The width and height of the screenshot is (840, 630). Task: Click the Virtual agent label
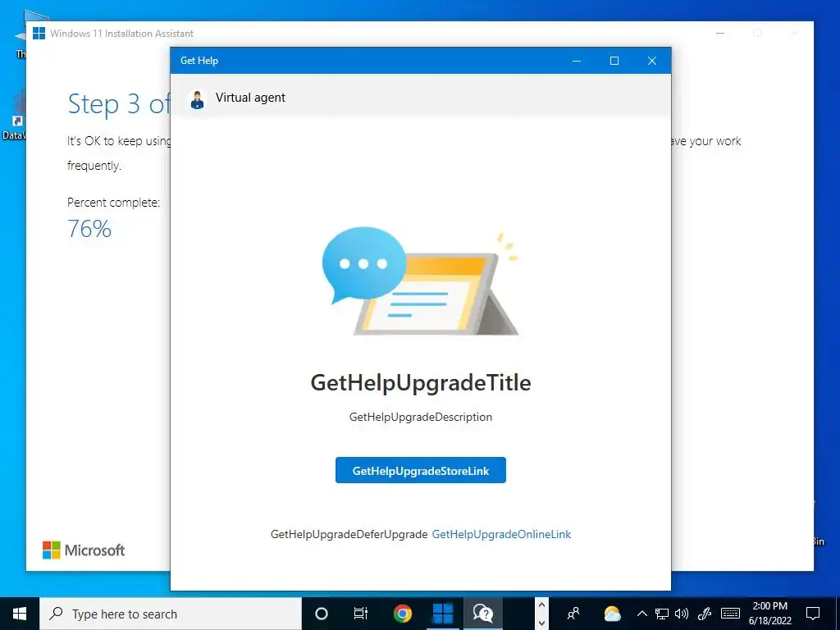coord(250,98)
